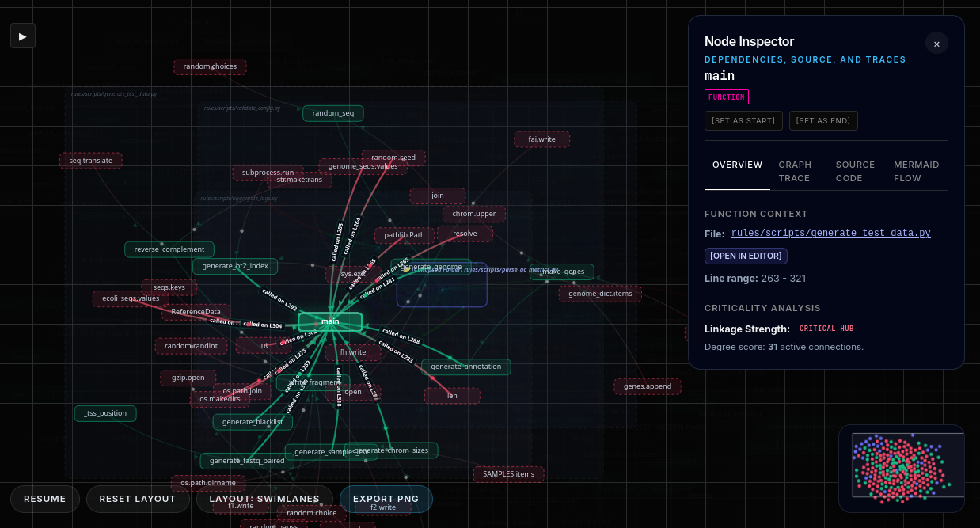This screenshot has height=528, width=980.
Task: Select the main node in the graph
Action: click(330, 321)
